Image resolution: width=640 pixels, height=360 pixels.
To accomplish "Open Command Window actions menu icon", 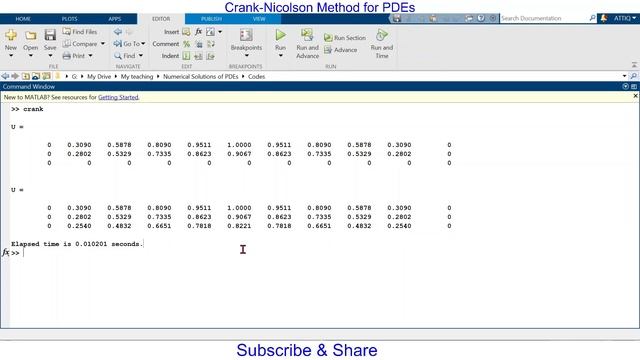I will (x=625, y=87).
